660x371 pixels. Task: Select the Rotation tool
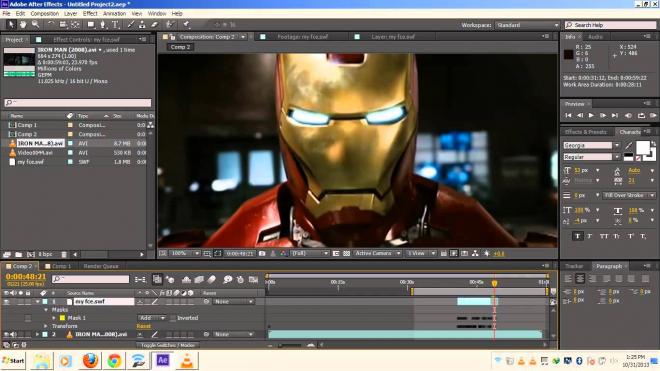point(51,25)
